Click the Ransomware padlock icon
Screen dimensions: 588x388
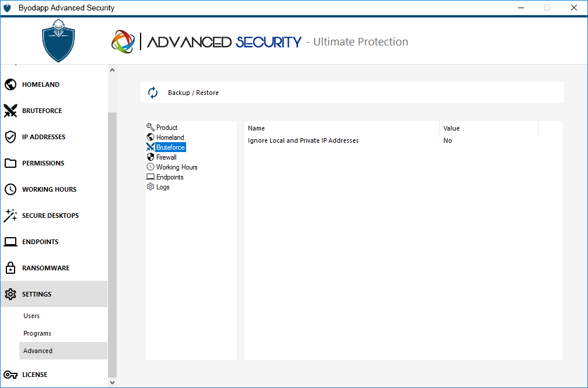10,268
